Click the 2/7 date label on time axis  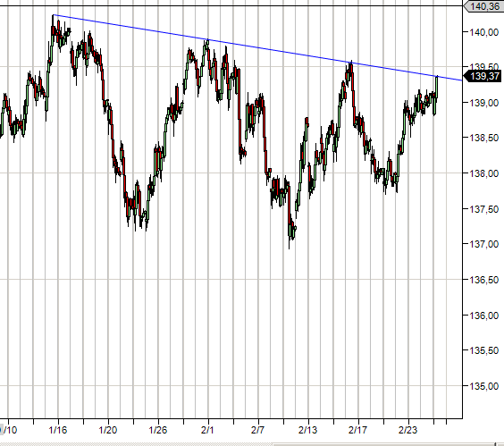[257, 430]
